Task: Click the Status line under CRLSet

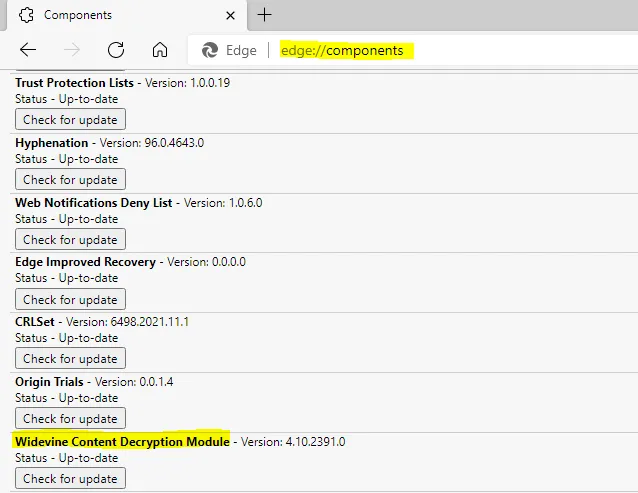Action: click(67, 338)
